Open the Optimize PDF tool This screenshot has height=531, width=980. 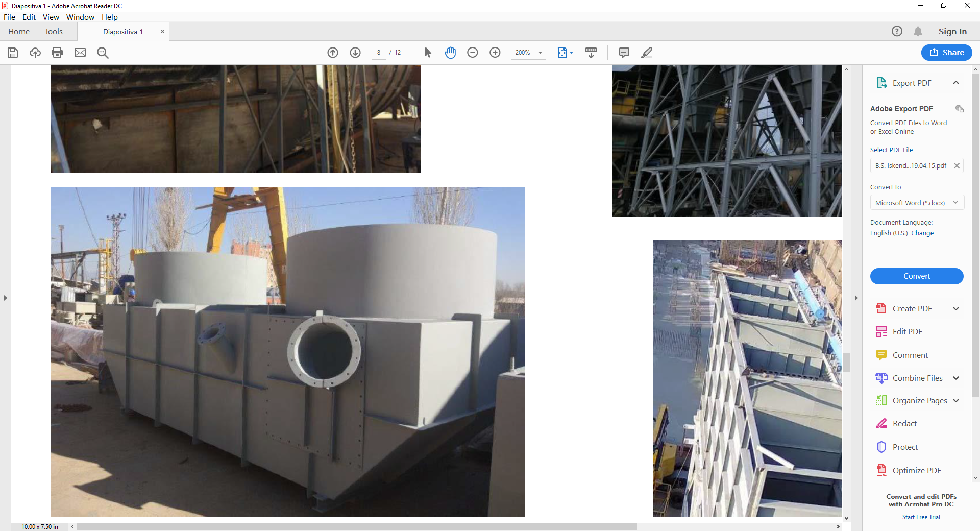point(916,470)
